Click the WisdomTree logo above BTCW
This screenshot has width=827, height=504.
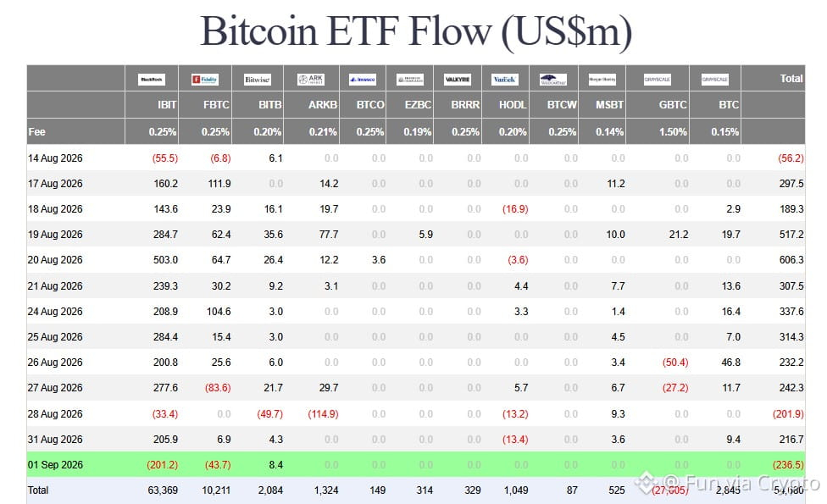point(553,79)
